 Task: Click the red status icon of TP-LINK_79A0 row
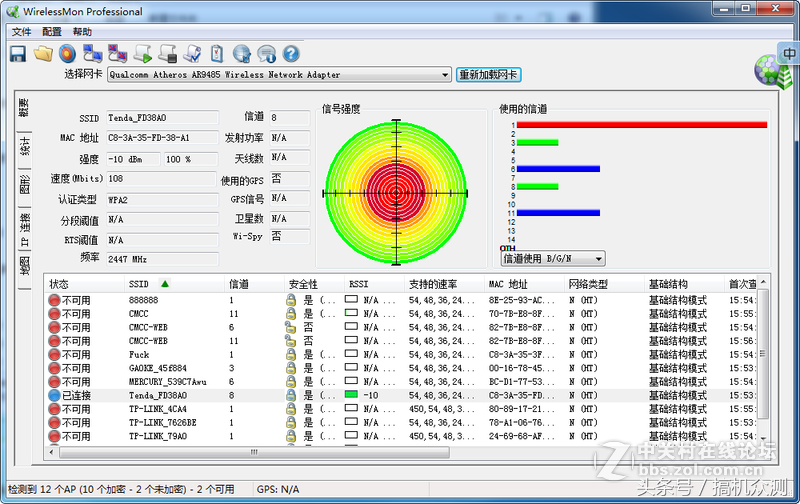pyautogui.click(x=55, y=436)
